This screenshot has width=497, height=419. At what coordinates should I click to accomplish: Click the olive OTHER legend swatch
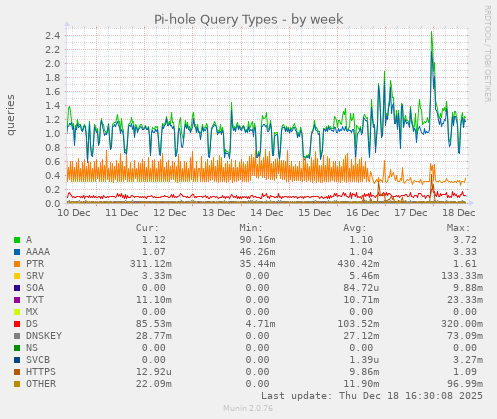17,384
